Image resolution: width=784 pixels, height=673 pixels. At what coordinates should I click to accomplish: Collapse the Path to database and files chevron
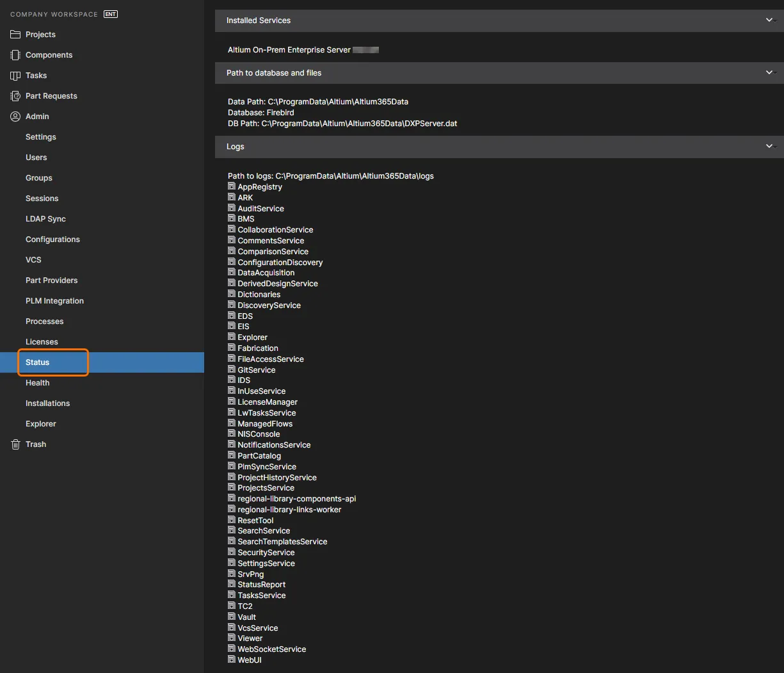[x=770, y=73]
